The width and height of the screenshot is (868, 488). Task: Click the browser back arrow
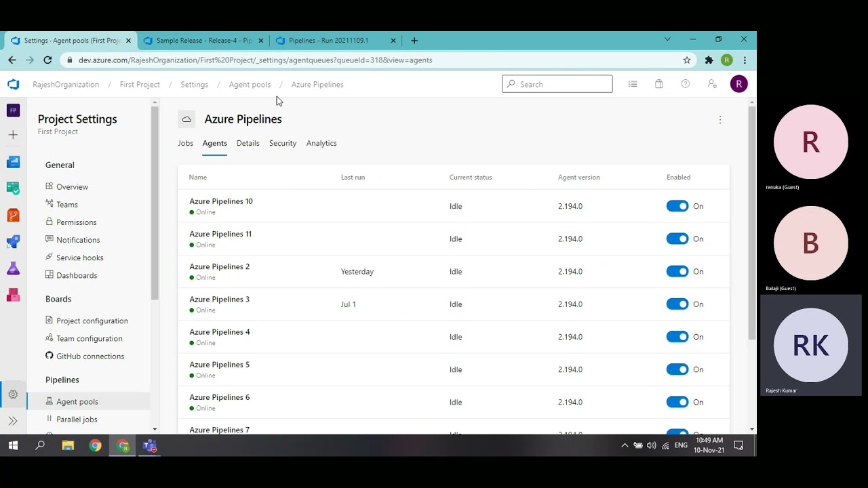click(x=12, y=60)
